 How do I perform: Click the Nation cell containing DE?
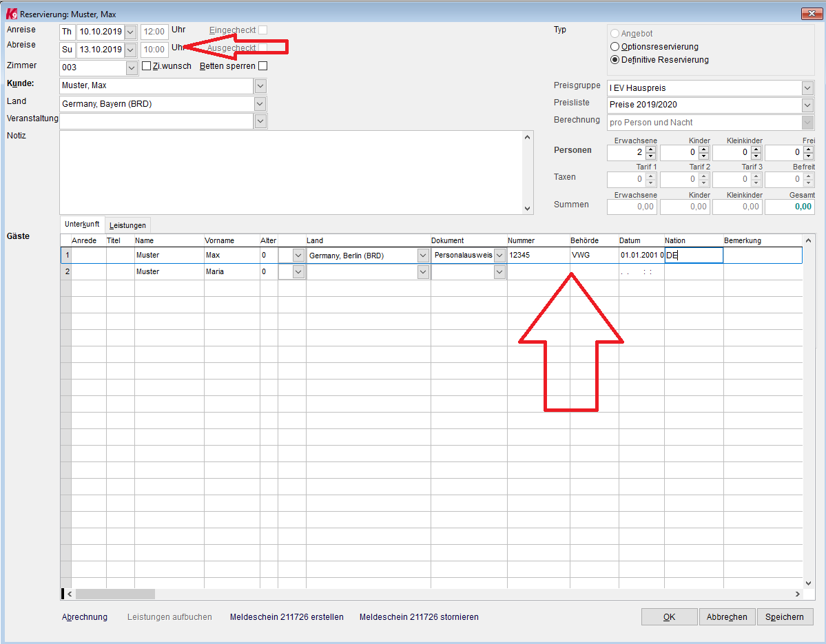pyautogui.click(x=694, y=256)
